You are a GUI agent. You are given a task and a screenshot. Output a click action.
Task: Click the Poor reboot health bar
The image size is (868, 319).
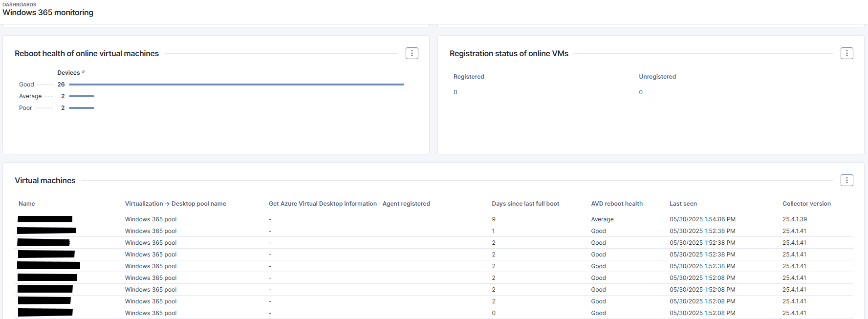82,108
